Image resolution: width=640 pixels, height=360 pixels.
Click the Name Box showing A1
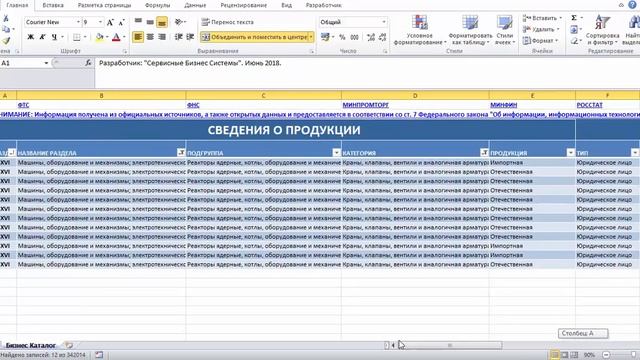(21, 63)
